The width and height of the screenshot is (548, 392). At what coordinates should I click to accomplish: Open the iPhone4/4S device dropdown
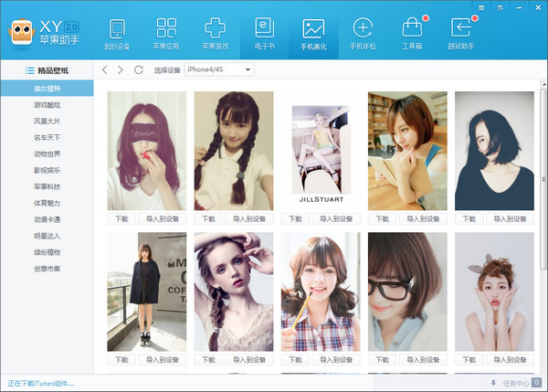coord(219,69)
